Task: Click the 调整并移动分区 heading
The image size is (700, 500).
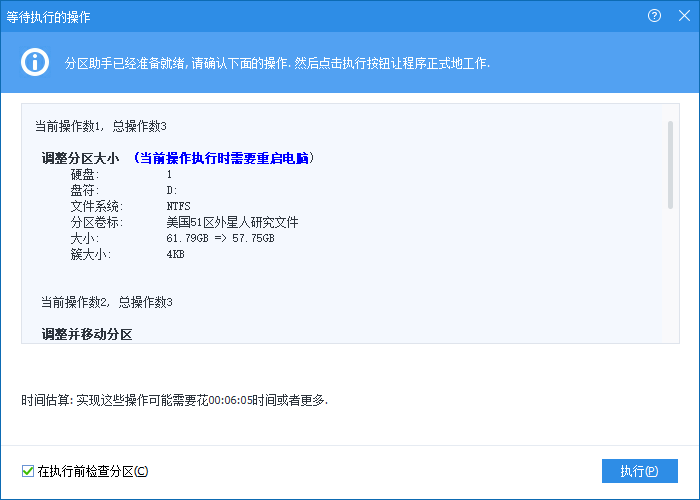Action: [87, 334]
